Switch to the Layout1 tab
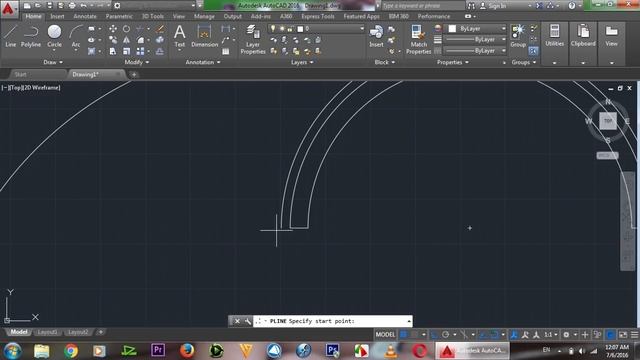Image resolution: width=640 pixels, height=360 pixels. pos(47,332)
